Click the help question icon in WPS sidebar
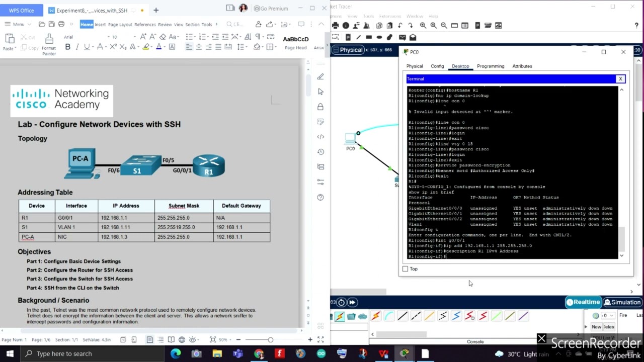The width and height of the screenshot is (644, 362). tap(320, 197)
